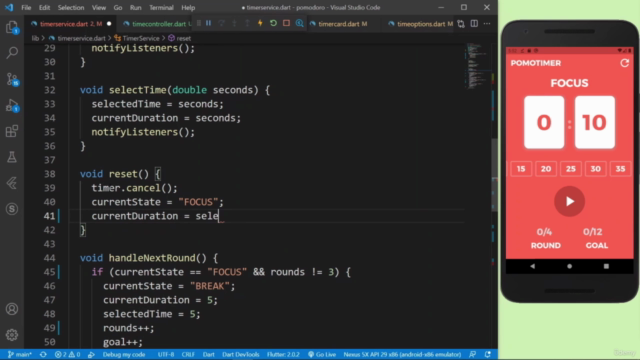Tap the reset icon in Pomotimer app
The image size is (640, 360).
pyautogui.click(x=624, y=63)
